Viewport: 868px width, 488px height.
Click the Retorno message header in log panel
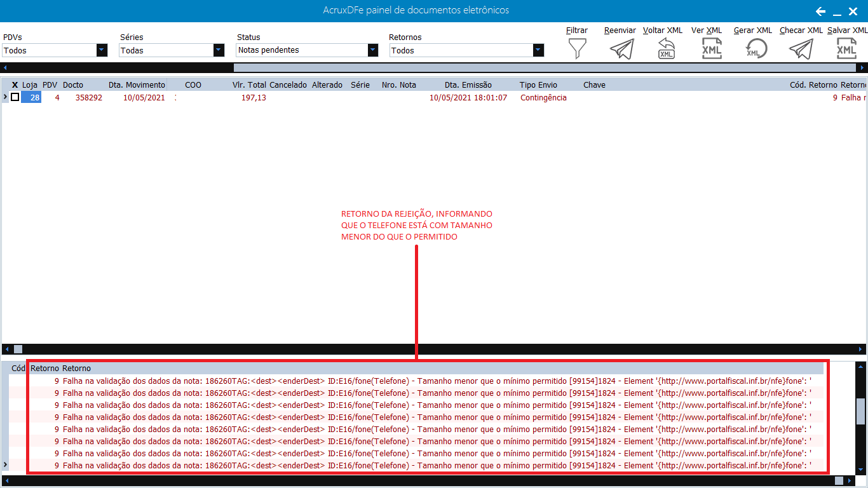tap(76, 368)
